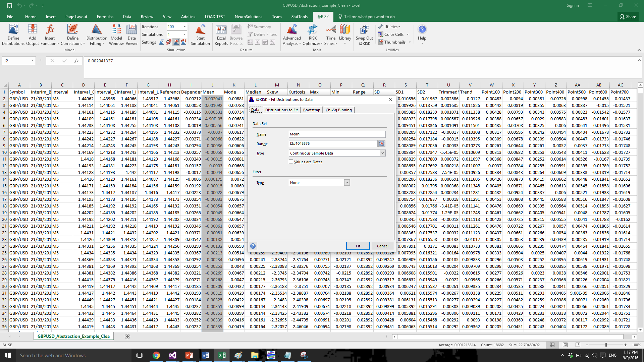Click the range selector icon beside Range field

click(x=382, y=143)
